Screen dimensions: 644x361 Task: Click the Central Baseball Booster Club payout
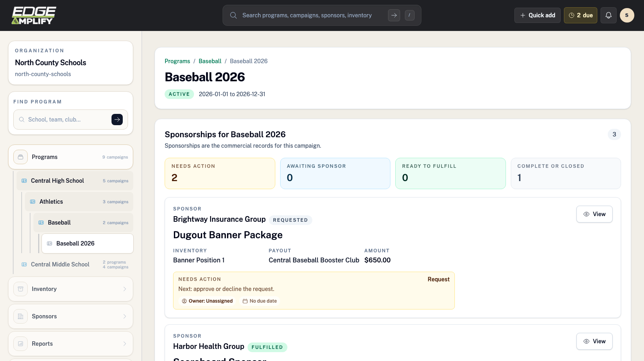point(314,260)
